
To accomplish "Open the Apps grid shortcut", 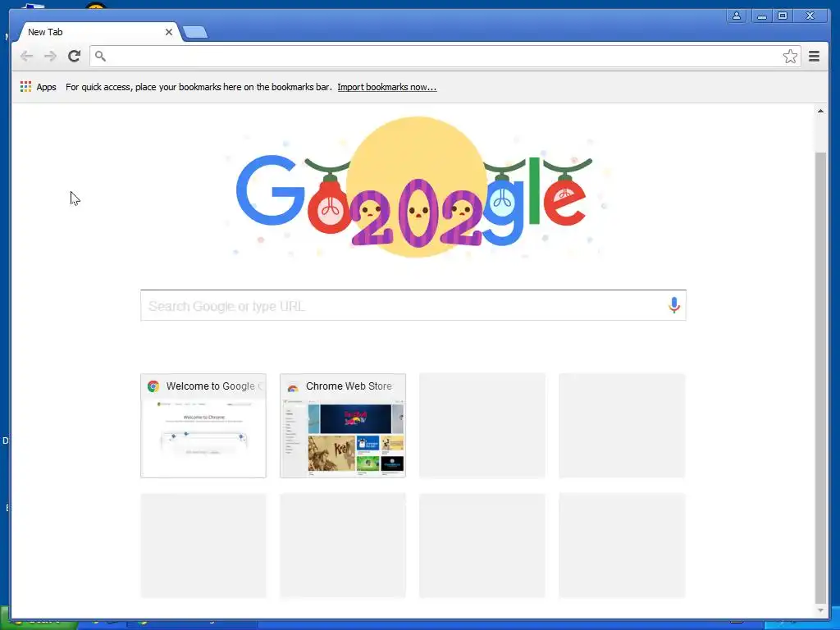I will pyautogui.click(x=38, y=87).
